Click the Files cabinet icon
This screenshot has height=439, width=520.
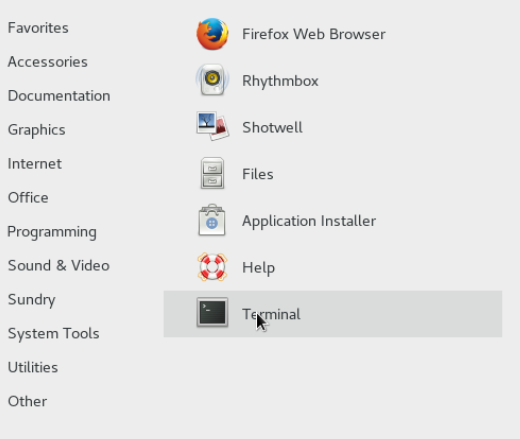tap(212, 173)
